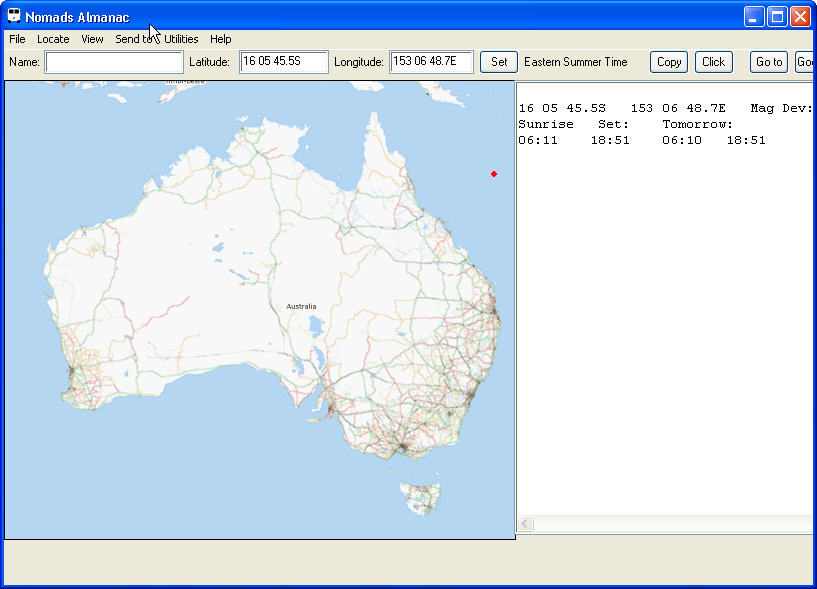Click the partially visible Goo button
The width and height of the screenshot is (817, 589).
click(804, 62)
